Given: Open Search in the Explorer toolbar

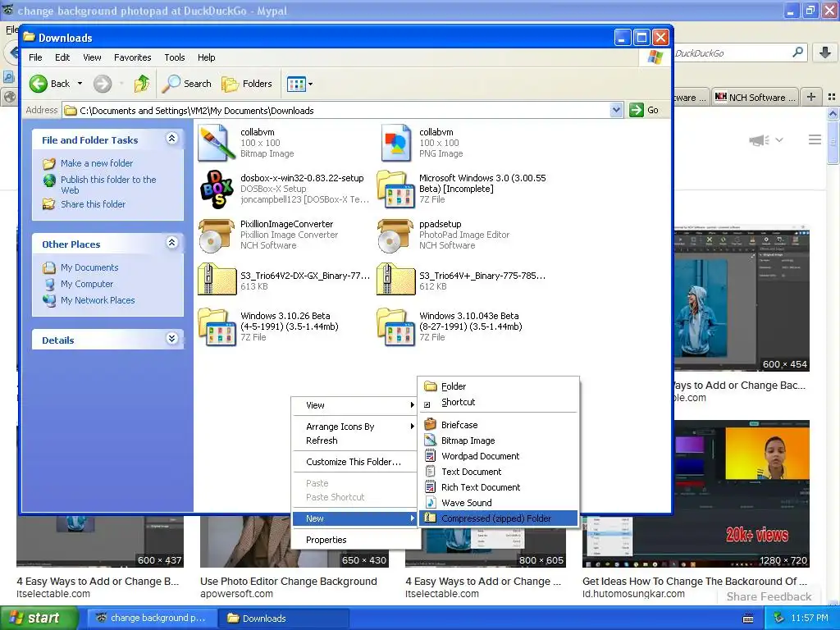Looking at the screenshot, I should (x=186, y=84).
